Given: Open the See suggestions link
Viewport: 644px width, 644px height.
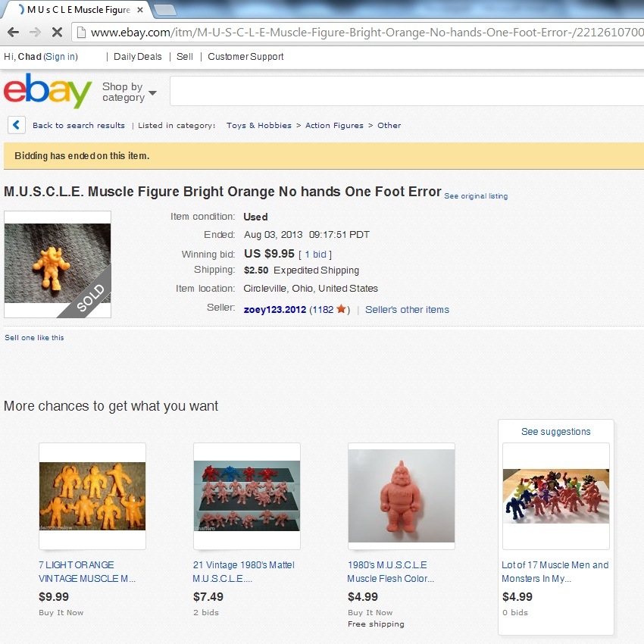Looking at the screenshot, I should pyautogui.click(x=555, y=432).
